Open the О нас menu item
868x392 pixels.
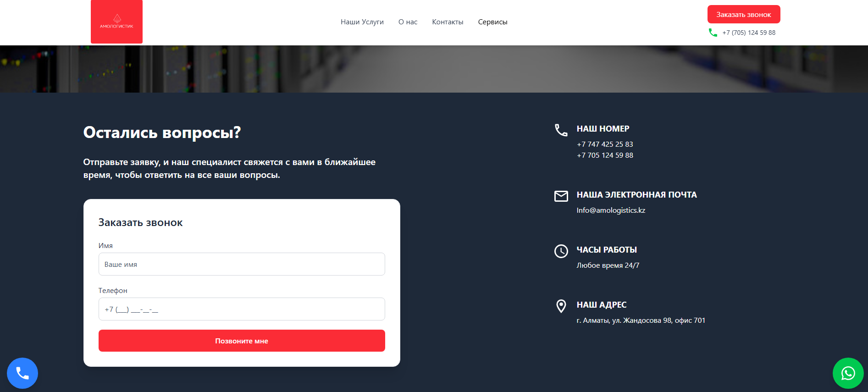[408, 22]
